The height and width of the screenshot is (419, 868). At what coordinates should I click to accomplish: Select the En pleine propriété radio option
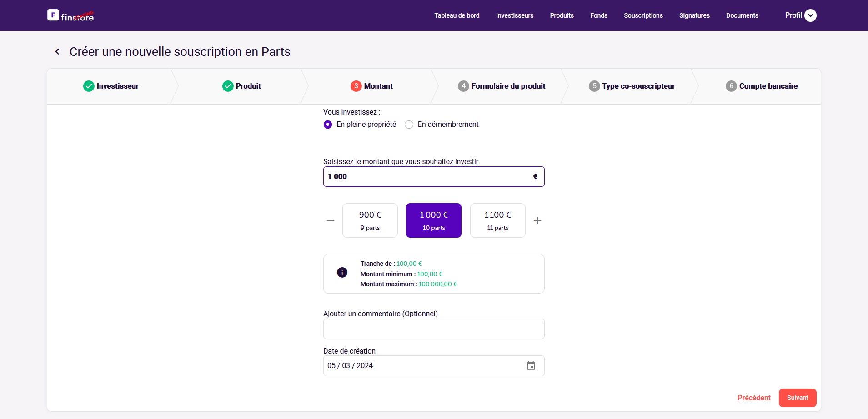tap(328, 125)
